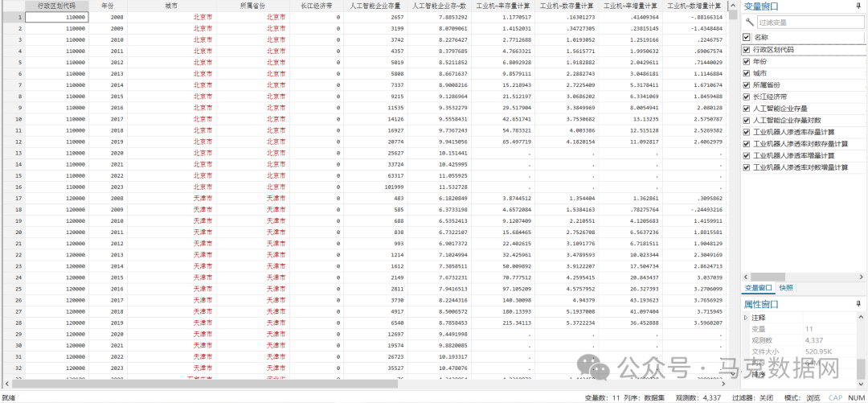
Task: Switch to the 变量窗口 tab
Action: 759,288
